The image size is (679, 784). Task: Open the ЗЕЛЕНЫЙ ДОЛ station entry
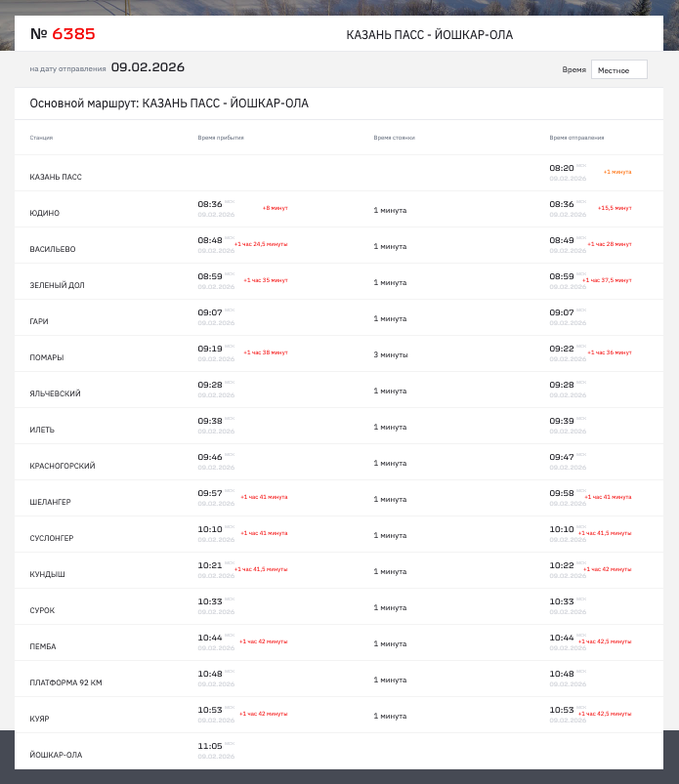pyautogui.click(x=57, y=285)
